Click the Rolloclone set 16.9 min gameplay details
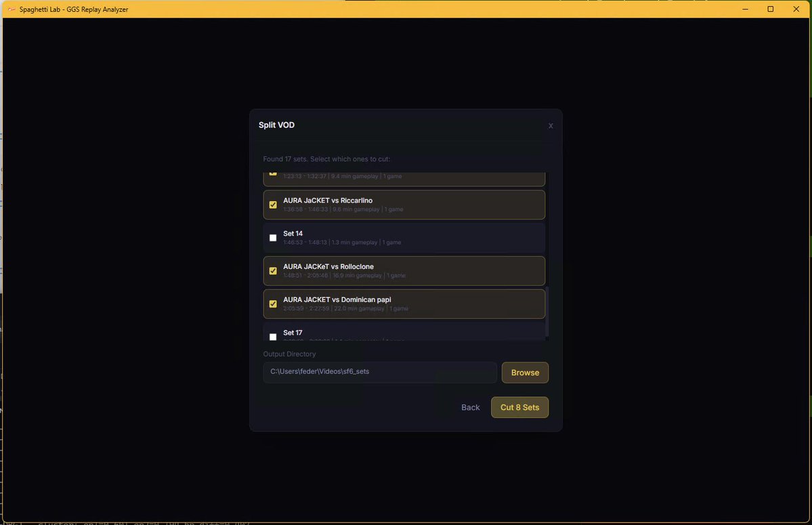 click(x=345, y=276)
